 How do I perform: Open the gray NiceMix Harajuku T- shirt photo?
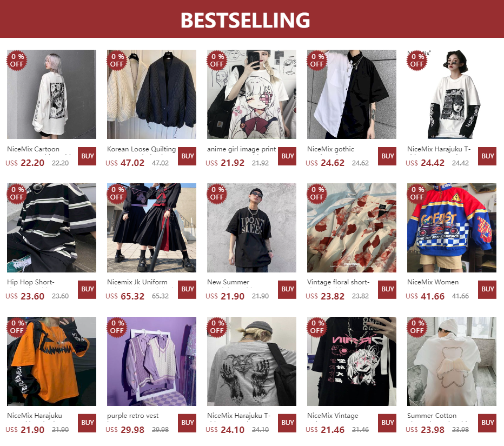[x=251, y=362]
